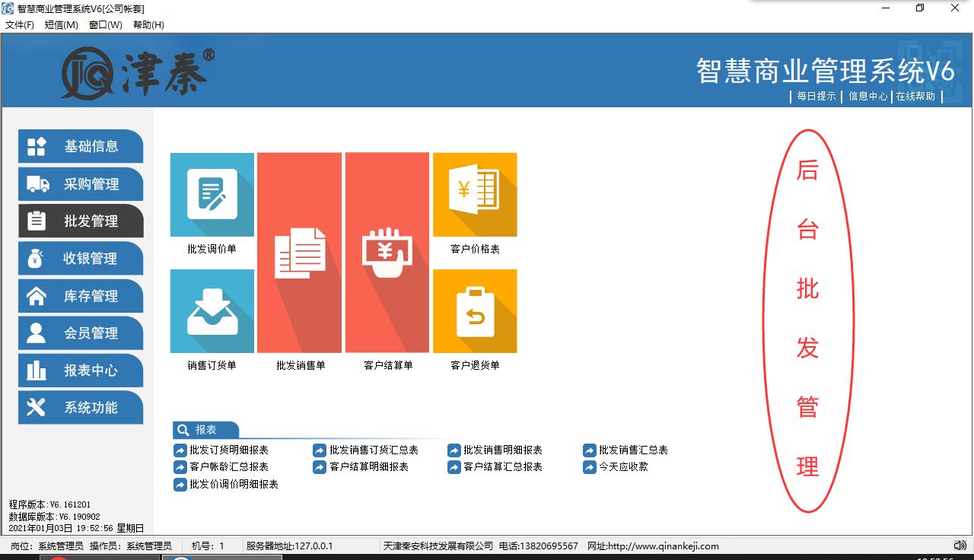The height and width of the screenshot is (560, 974).
Task: Open 在线帮助 in the header
Action: [x=915, y=97]
